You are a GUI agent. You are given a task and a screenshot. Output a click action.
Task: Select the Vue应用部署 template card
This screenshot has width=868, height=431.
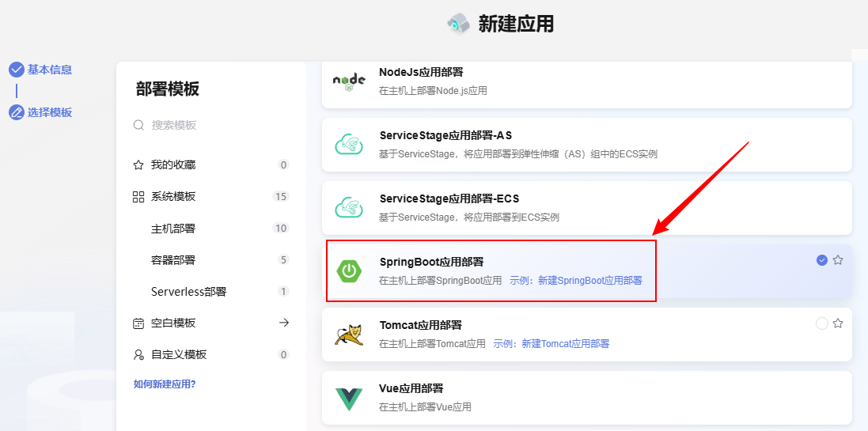coord(587,398)
